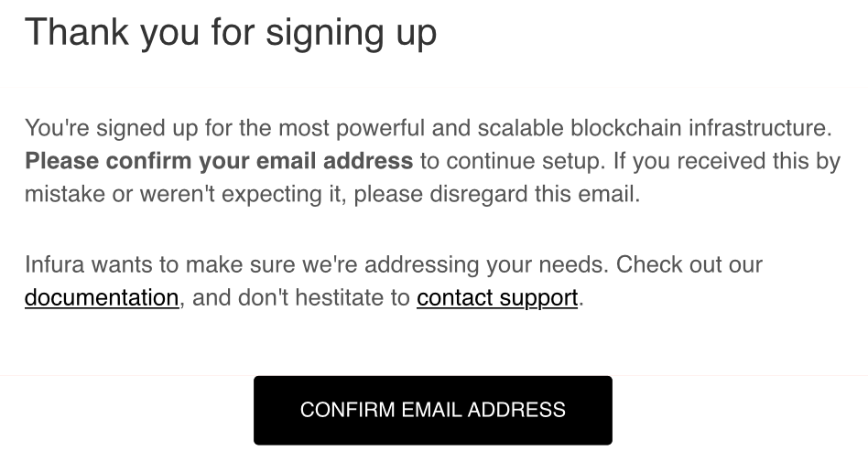
Task: Click the Confirm Email Address button
Action: click(x=433, y=410)
